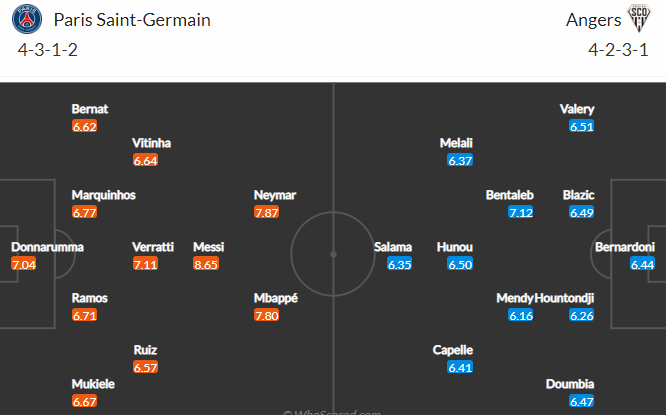Screen dimensions: 666x415
Task: Click player name Mukiele
Action: pyautogui.click(x=93, y=384)
